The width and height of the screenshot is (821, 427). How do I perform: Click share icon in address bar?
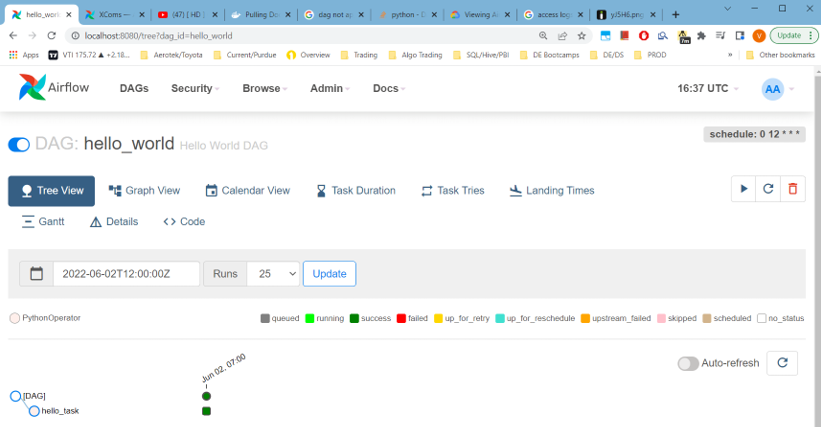pyautogui.click(x=562, y=36)
